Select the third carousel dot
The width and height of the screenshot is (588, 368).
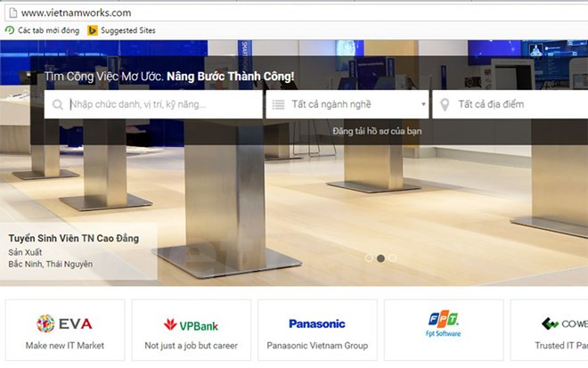[x=392, y=258]
